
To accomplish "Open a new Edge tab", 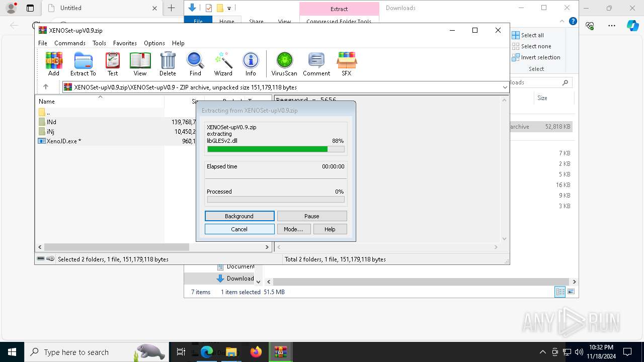I will pyautogui.click(x=172, y=8).
